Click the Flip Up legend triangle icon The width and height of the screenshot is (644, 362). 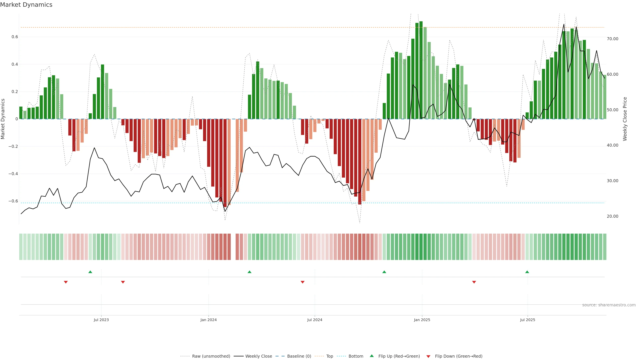(x=372, y=356)
